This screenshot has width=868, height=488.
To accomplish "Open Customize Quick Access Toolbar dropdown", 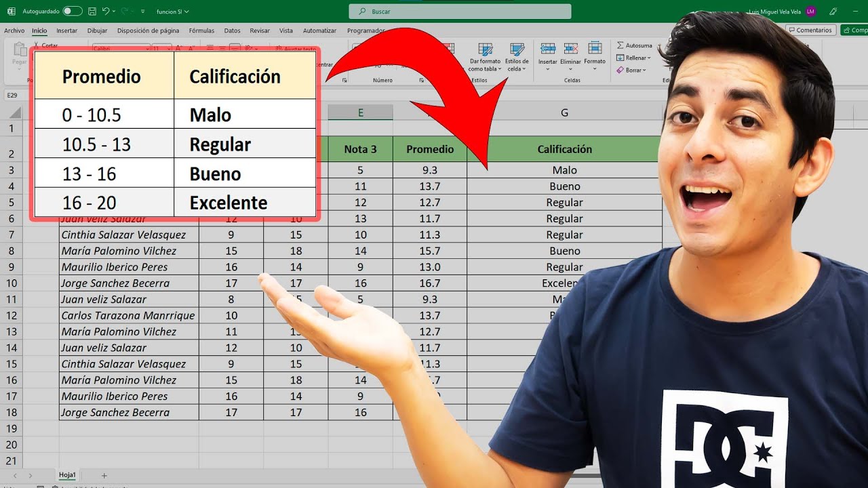I will click(142, 12).
